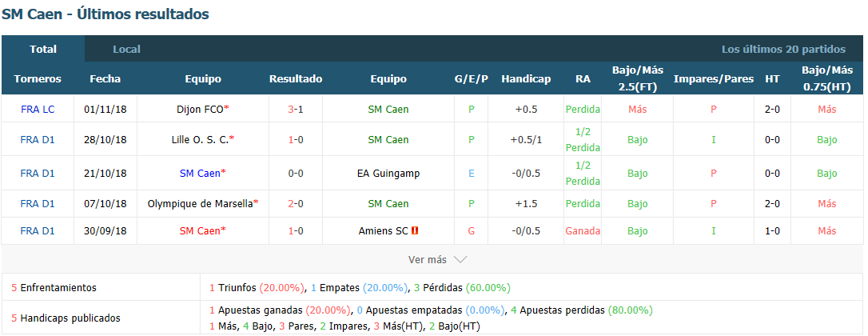Click the Olympique de Marsella team link
The image size is (868, 336).
coord(201,203)
